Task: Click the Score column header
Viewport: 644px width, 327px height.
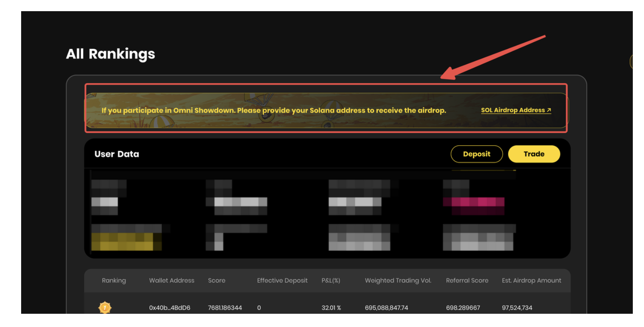Action: (217, 280)
